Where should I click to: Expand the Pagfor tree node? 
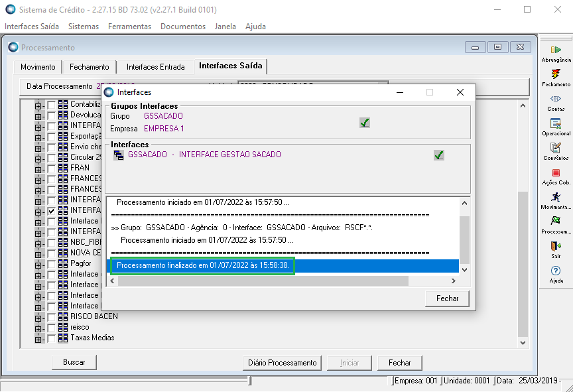click(38, 265)
